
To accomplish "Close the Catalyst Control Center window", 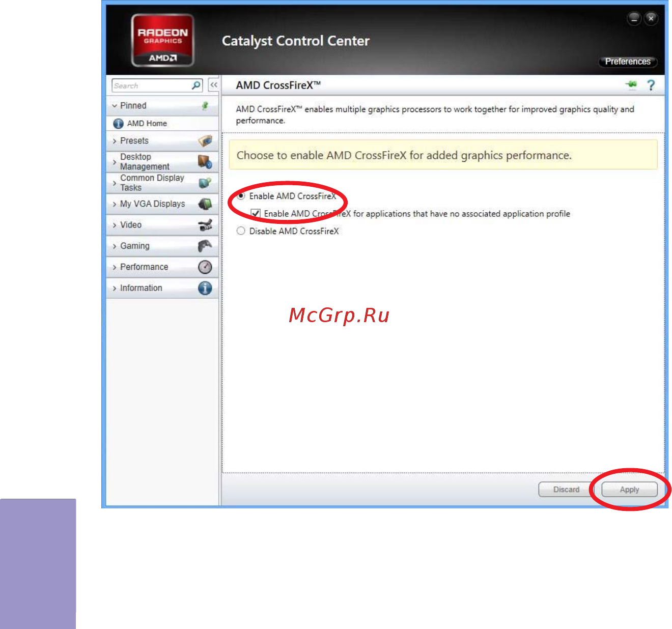I will [x=651, y=19].
